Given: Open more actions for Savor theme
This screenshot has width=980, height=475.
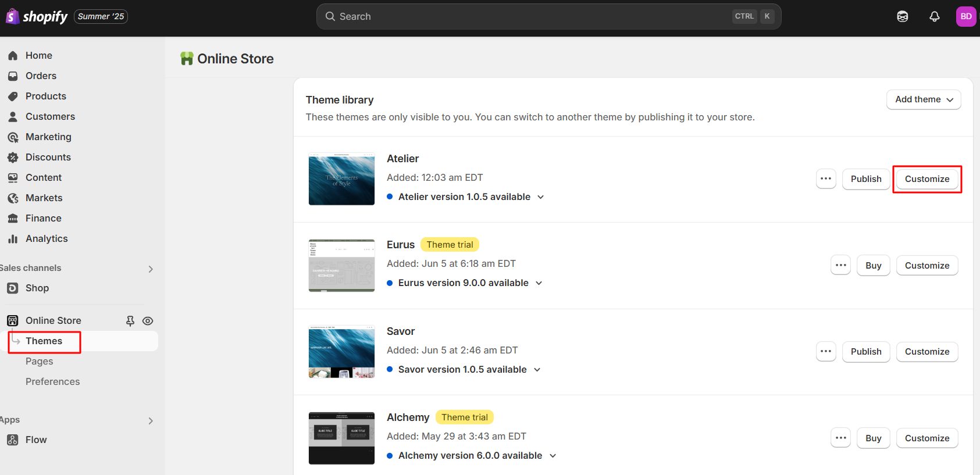Looking at the screenshot, I should 826,351.
